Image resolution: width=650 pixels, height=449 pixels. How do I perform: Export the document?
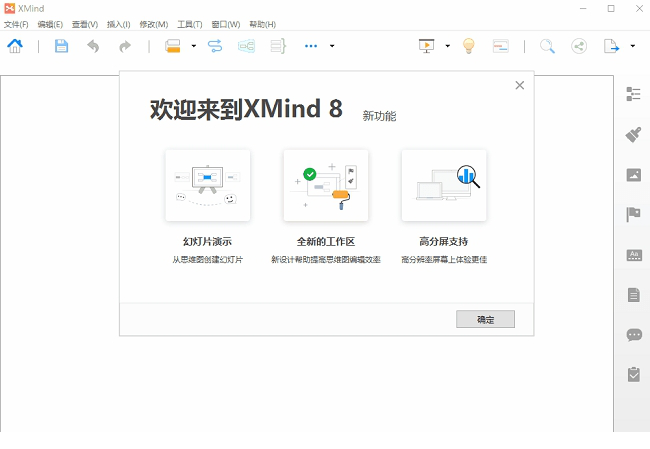pyautogui.click(x=611, y=46)
